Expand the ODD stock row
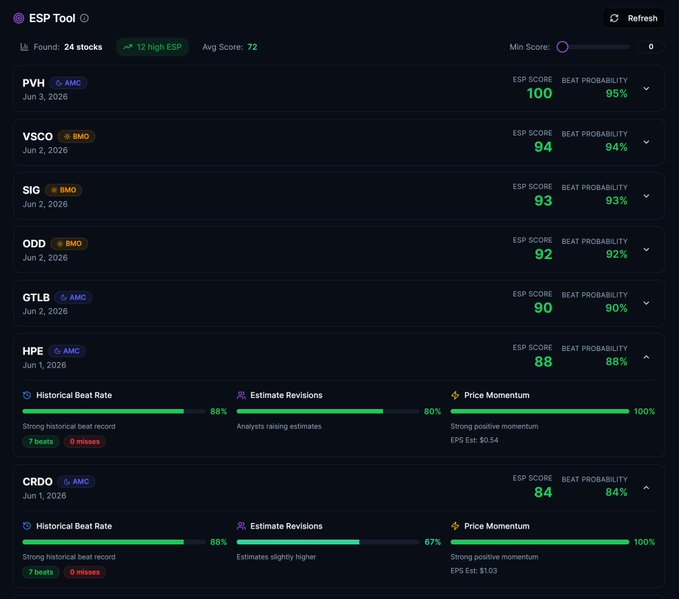Screen dimensions: 679x599 click(646, 249)
